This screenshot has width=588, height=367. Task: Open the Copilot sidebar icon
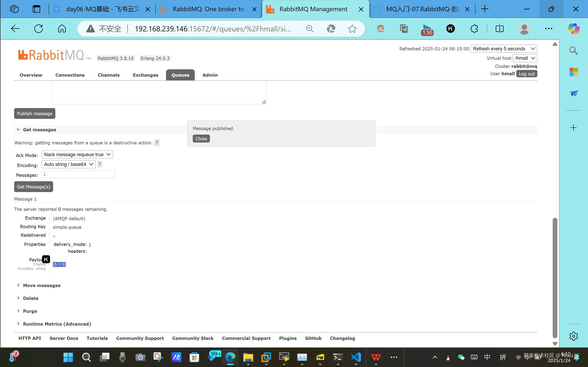[574, 29]
